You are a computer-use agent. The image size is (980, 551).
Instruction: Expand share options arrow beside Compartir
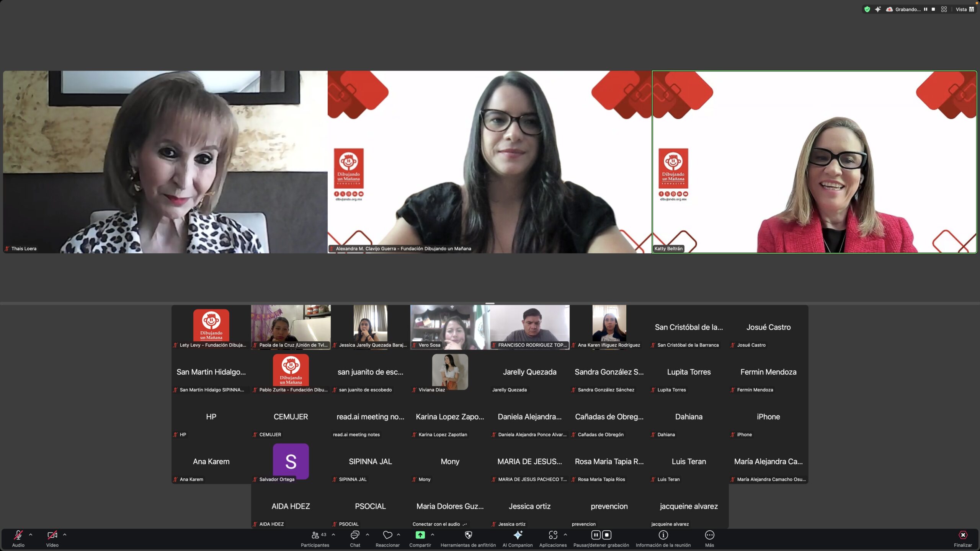(x=433, y=535)
